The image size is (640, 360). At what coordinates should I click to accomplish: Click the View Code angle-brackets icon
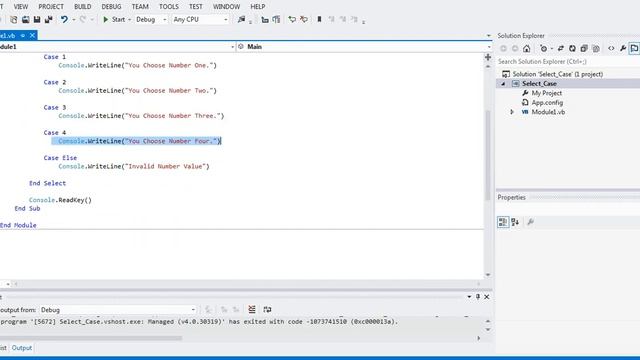tap(611, 49)
